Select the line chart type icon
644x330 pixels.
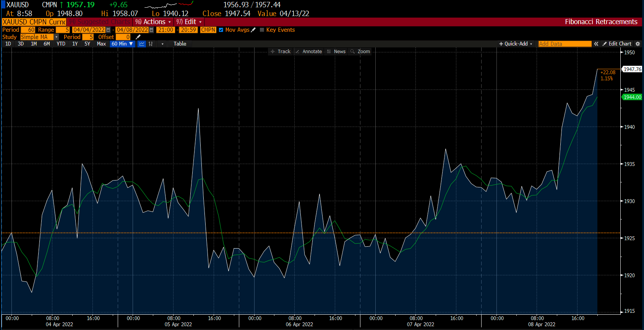pos(142,44)
